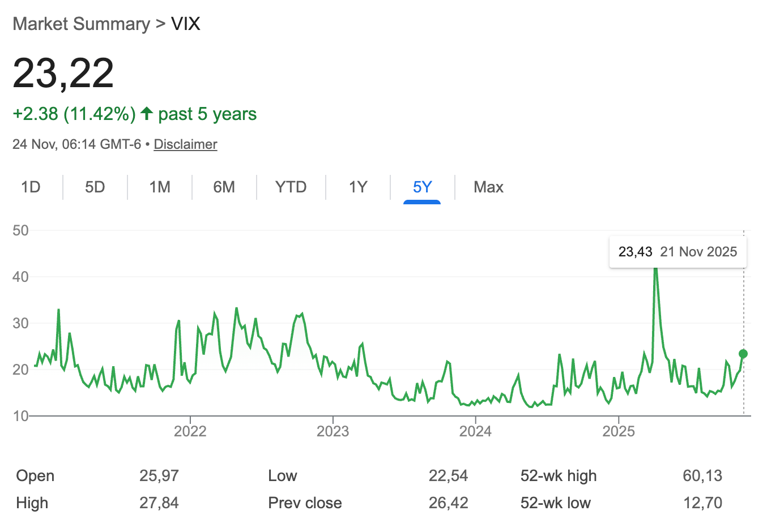Show the 1M chart view
Viewport: 767px width, 532px height.
tap(160, 187)
